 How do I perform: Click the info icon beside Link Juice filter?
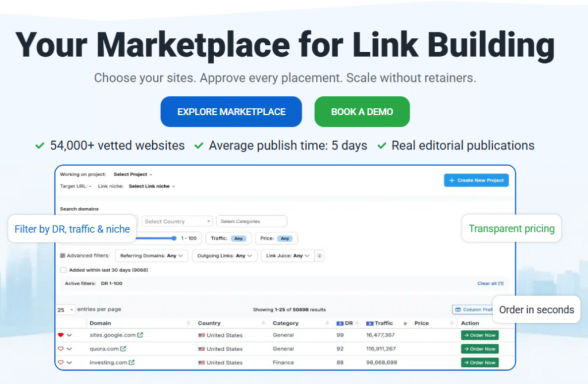(x=319, y=255)
